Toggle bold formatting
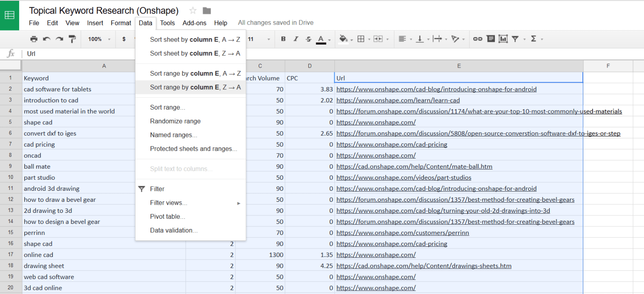This screenshot has height=294, width=644. [x=283, y=39]
